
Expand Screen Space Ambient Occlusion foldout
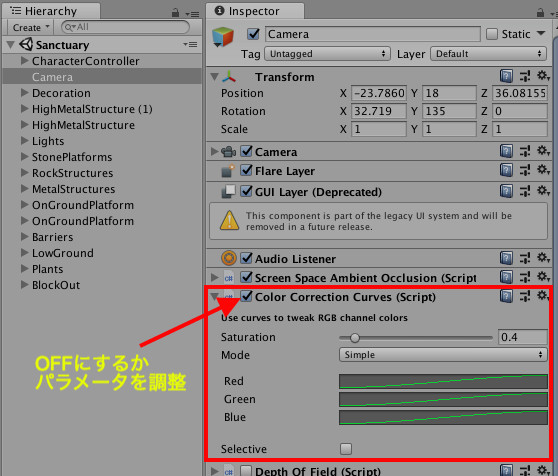click(214, 277)
